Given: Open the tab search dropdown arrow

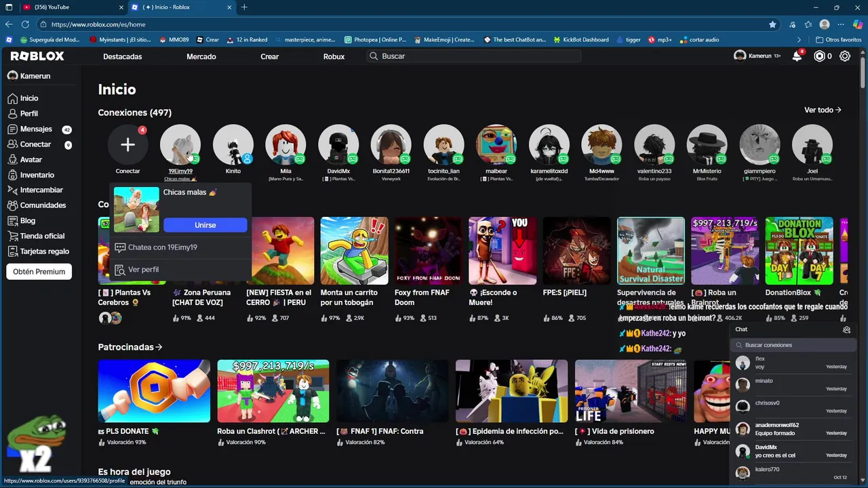Looking at the screenshot, I should [x=8, y=7].
